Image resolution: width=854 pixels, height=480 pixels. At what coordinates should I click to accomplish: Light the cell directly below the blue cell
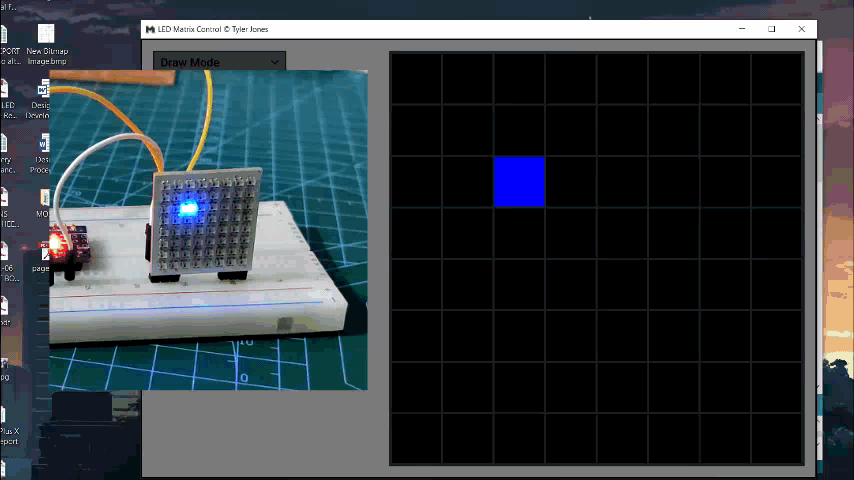pyautogui.click(x=519, y=233)
